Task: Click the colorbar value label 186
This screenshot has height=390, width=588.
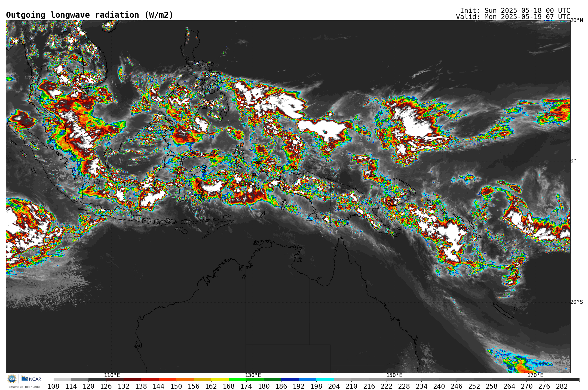Action: coord(281,386)
